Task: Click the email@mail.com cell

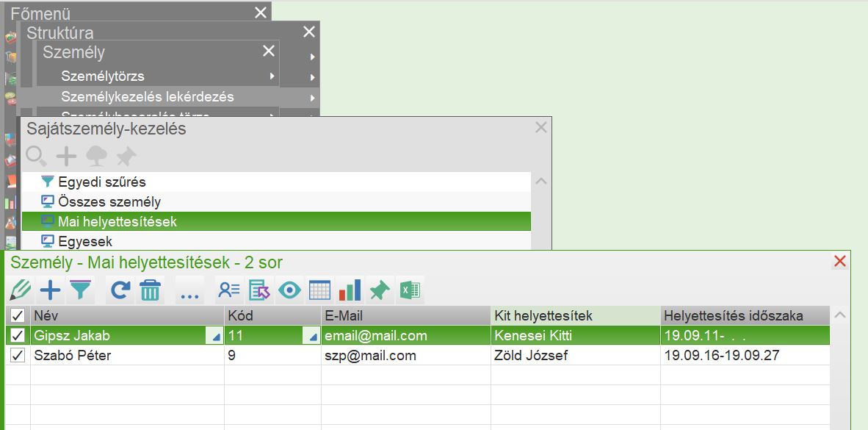Action: click(406, 335)
